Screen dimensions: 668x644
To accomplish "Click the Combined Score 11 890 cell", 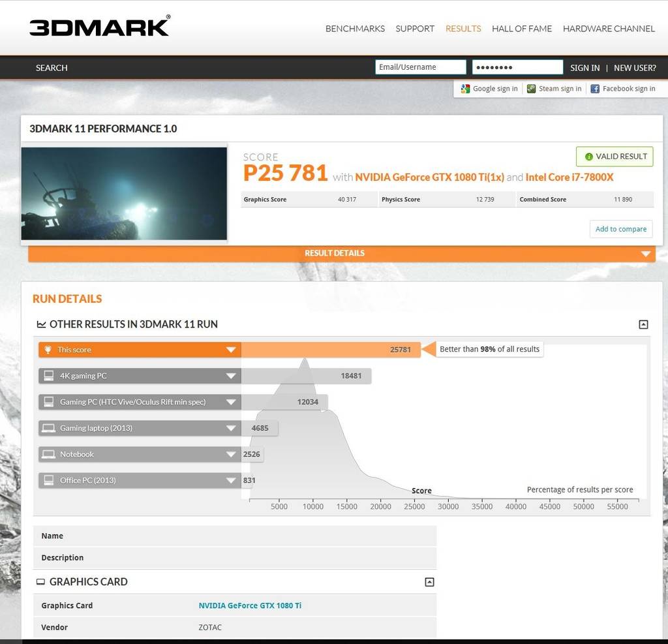I will pyautogui.click(x=584, y=199).
